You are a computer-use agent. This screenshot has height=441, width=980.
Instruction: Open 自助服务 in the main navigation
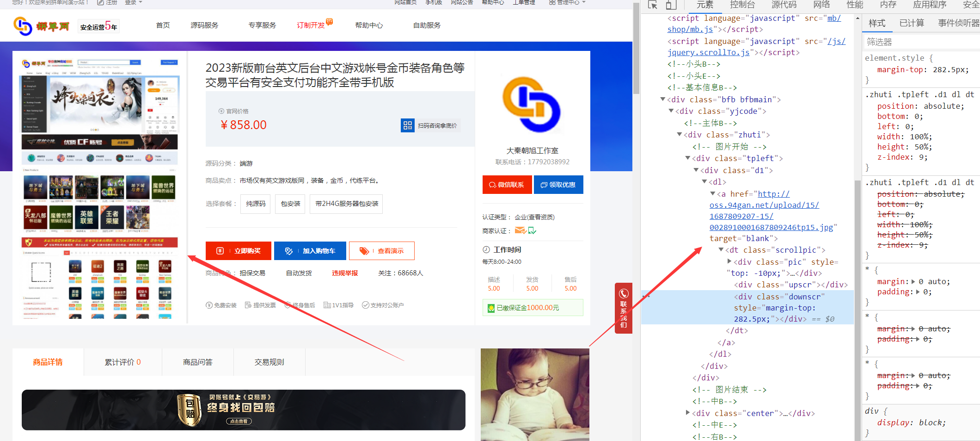427,25
